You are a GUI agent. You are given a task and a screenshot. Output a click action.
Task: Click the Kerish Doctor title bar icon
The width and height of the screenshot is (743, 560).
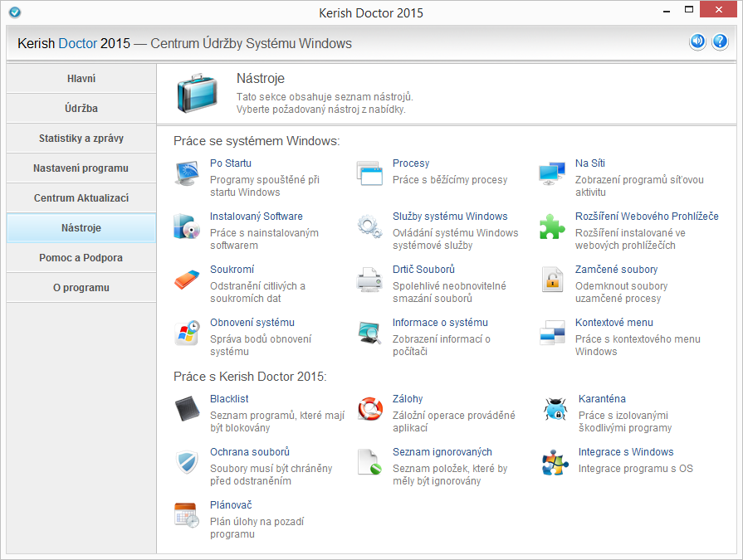[x=15, y=12]
